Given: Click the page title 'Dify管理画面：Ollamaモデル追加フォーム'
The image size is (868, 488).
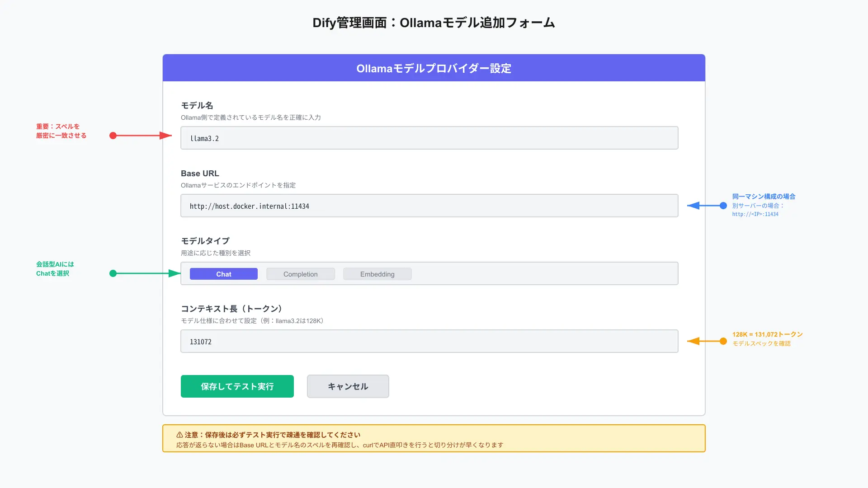Looking at the screenshot, I should 434,23.
